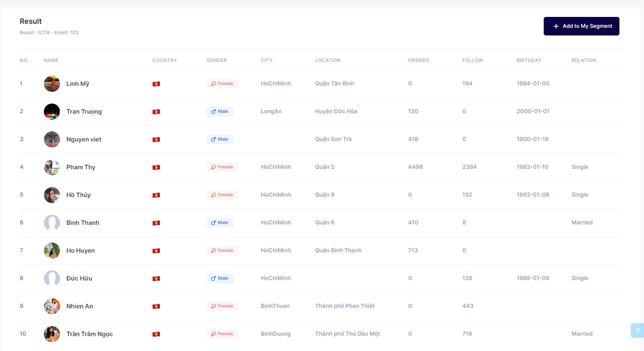The height and width of the screenshot is (351, 644).
Task: Click the Married relation for Bình Thanh
Action: 582,222
